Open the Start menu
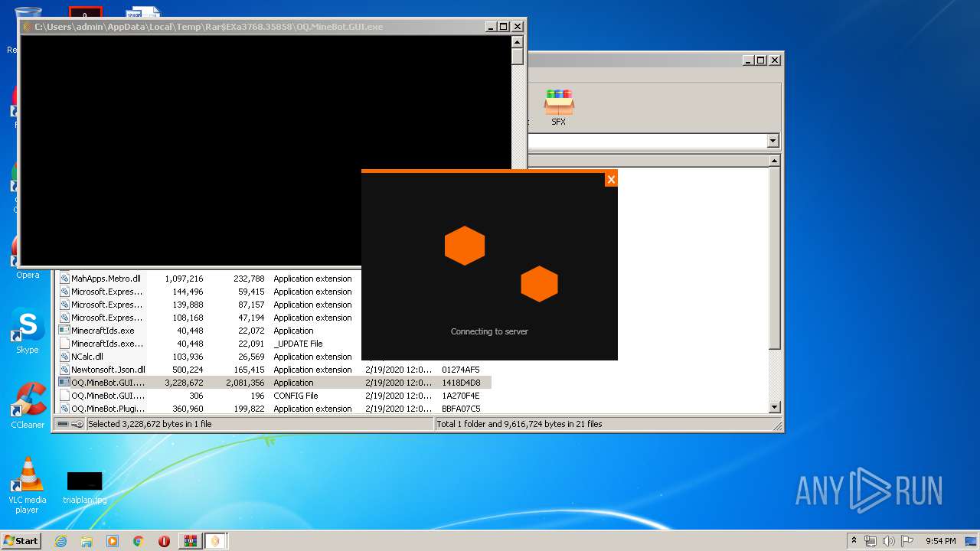This screenshot has width=980, height=551. 21,540
